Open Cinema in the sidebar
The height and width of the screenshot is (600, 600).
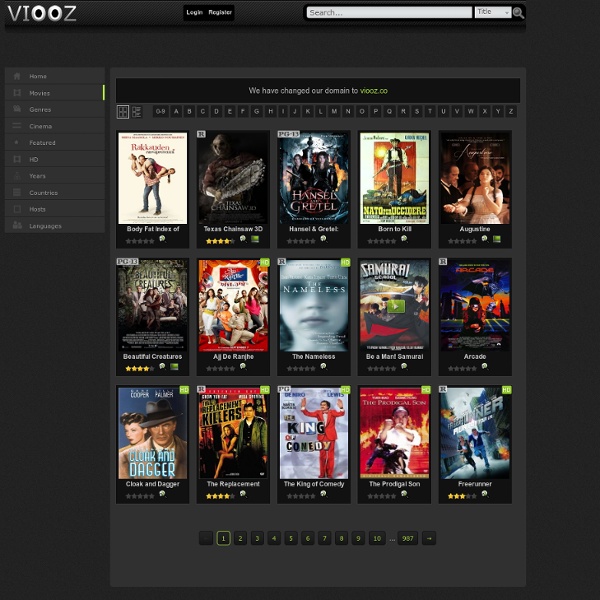[55, 126]
